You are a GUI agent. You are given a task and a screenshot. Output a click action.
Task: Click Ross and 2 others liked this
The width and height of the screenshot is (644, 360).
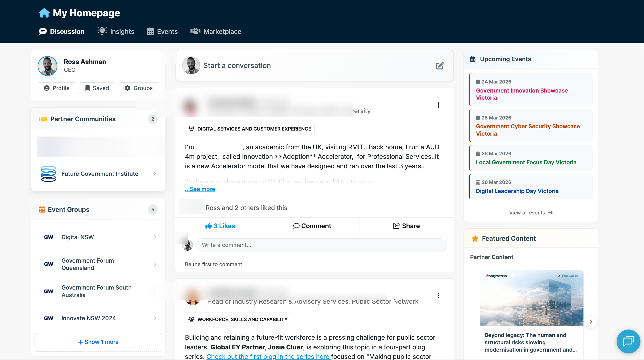[x=246, y=208]
